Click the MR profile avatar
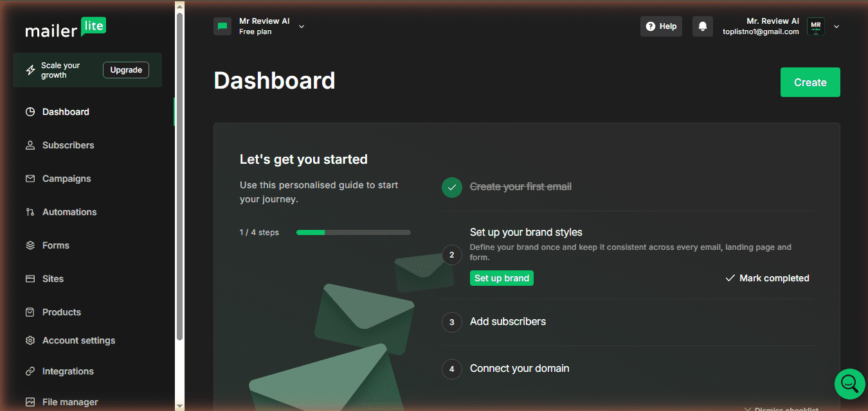This screenshot has height=411, width=868. click(x=816, y=26)
